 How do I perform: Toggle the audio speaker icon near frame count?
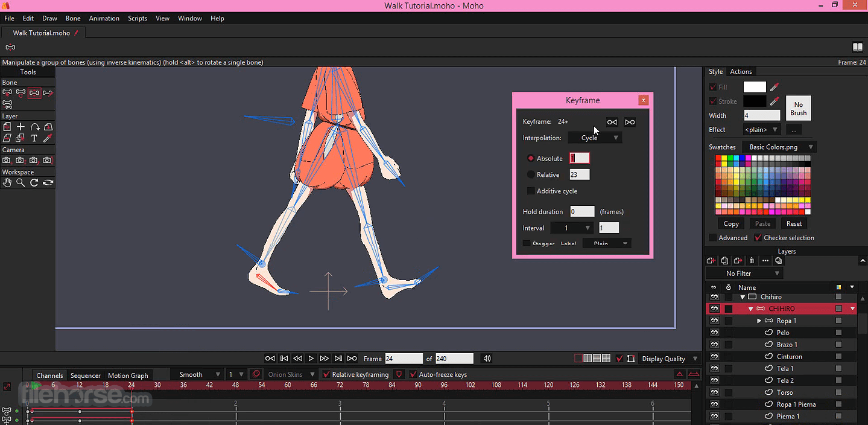click(x=487, y=359)
